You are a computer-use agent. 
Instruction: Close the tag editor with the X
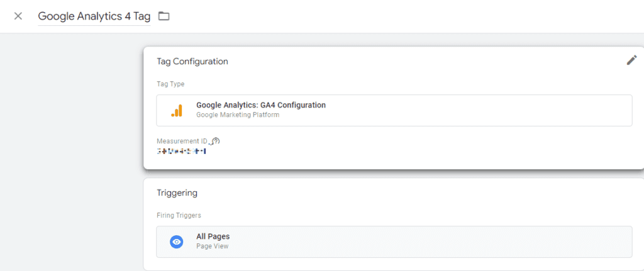[x=18, y=16]
